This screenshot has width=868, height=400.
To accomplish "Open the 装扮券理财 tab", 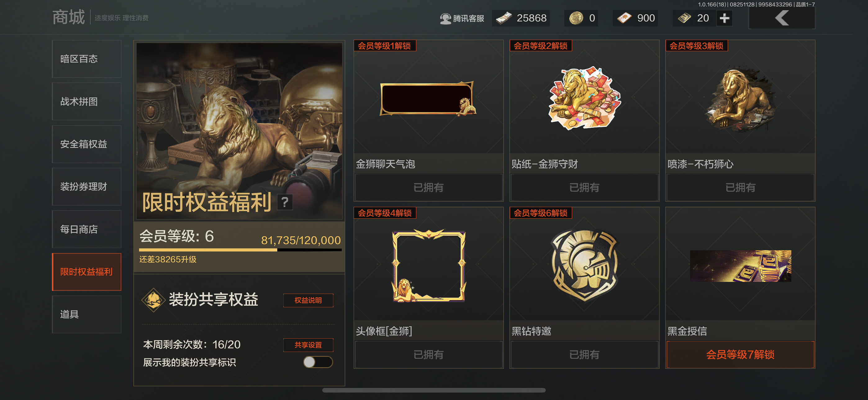I will (x=87, y=187).
